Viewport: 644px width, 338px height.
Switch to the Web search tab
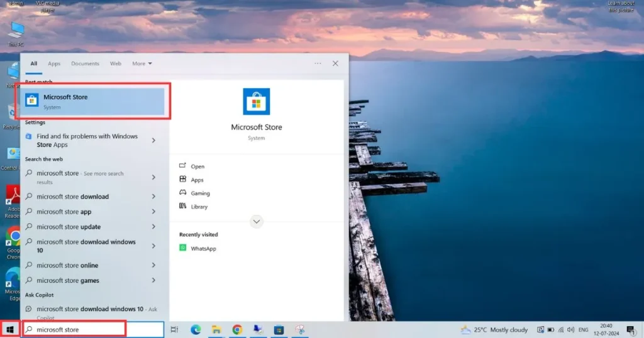tap(116, 63)
